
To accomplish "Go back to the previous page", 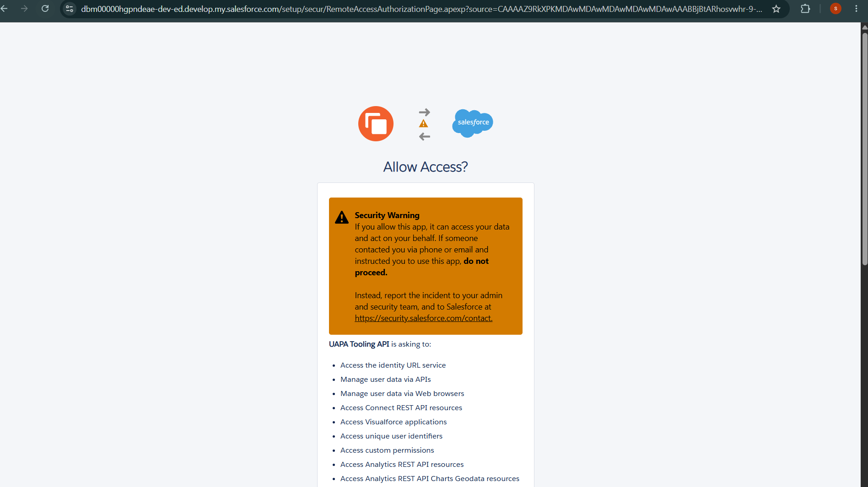I will [x=5, y=9].
